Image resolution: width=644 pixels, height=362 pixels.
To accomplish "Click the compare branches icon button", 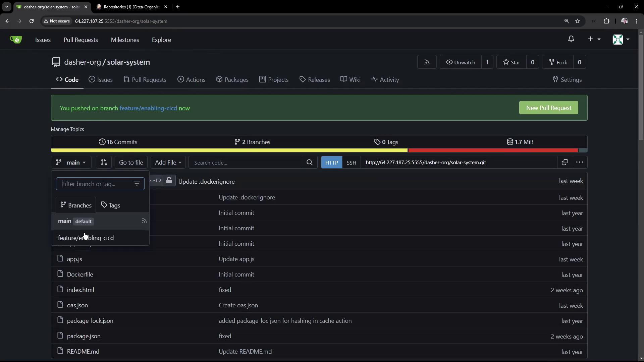I will tap(104, 163).
